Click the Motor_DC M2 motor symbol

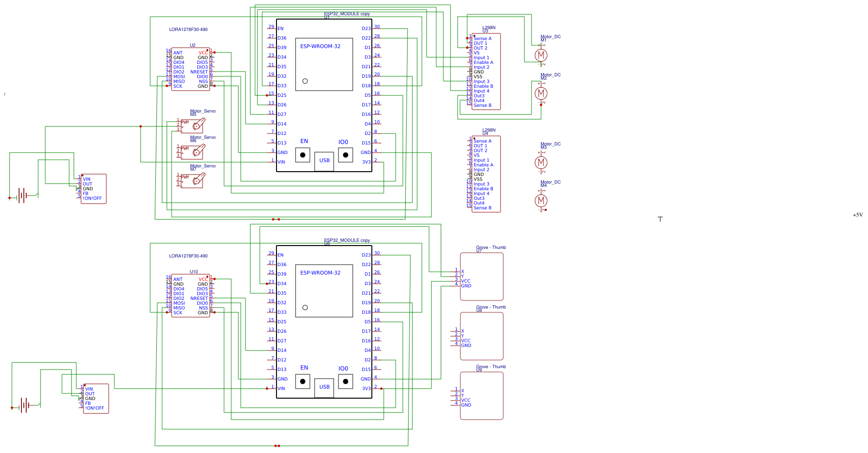click(541, 93)
